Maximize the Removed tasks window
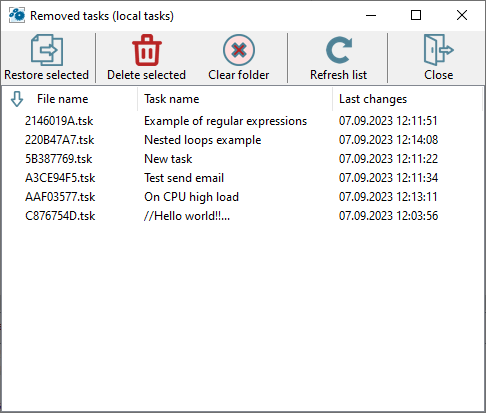 (416, 15)
